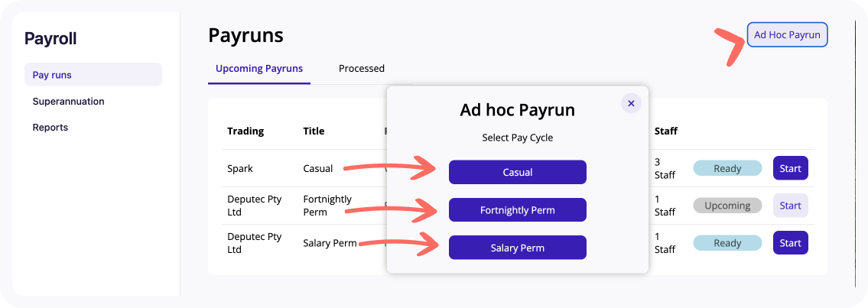868x308 pixels.
Task: Click the Staff column header
Action: (x=666, y=131)
